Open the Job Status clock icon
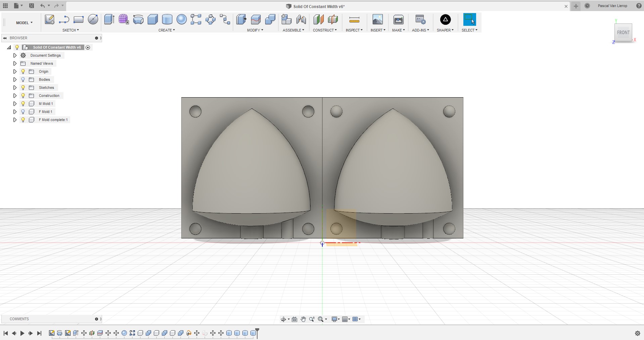644x340 pixels. pyautogui.click(x=587, y=6)
